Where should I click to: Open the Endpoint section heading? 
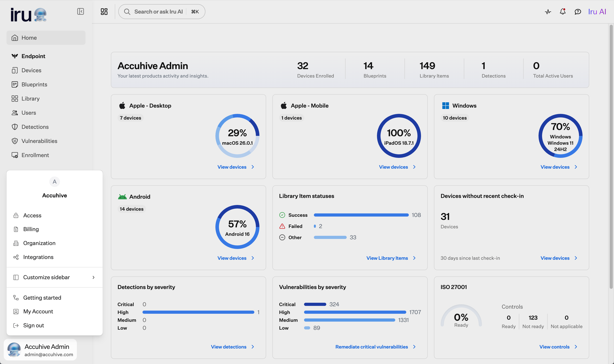(x=33, y=56)
